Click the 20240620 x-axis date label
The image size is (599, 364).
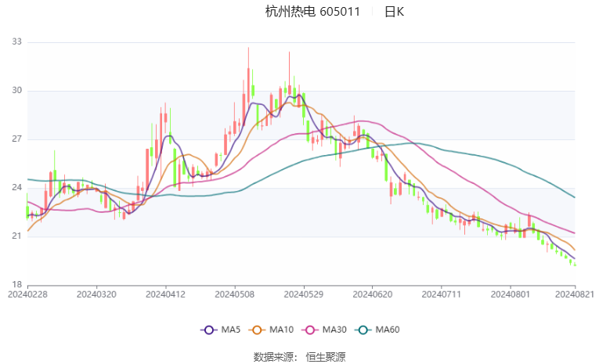pyautogui.click(x=373, y=295)
